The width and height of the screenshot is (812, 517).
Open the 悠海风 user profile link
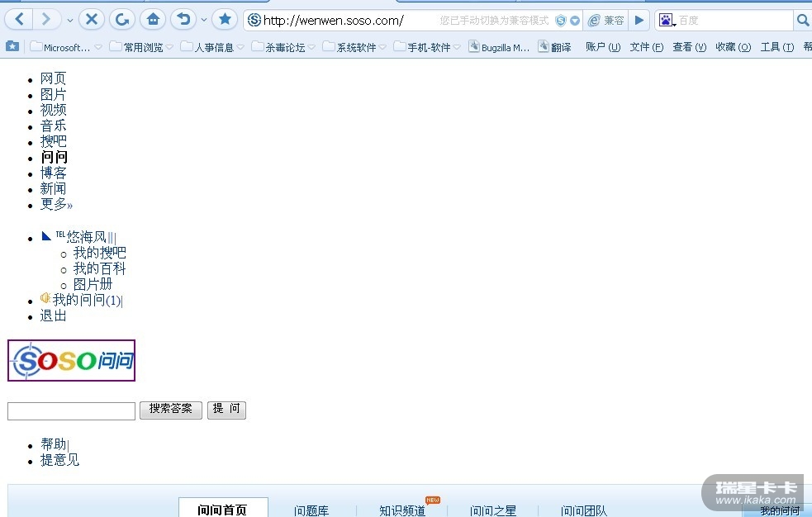pyautogui.click(x=86, y=237)
